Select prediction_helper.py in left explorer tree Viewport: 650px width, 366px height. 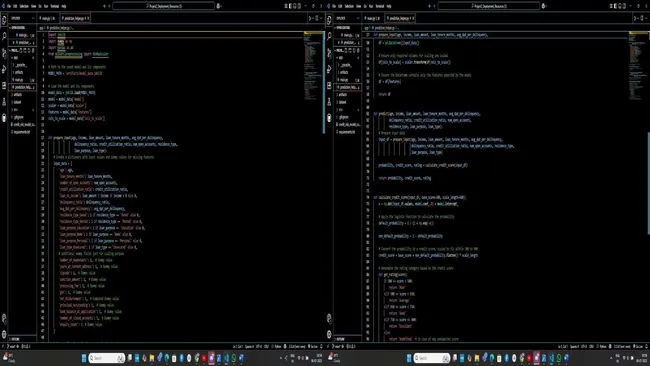(x=22, y=87)
